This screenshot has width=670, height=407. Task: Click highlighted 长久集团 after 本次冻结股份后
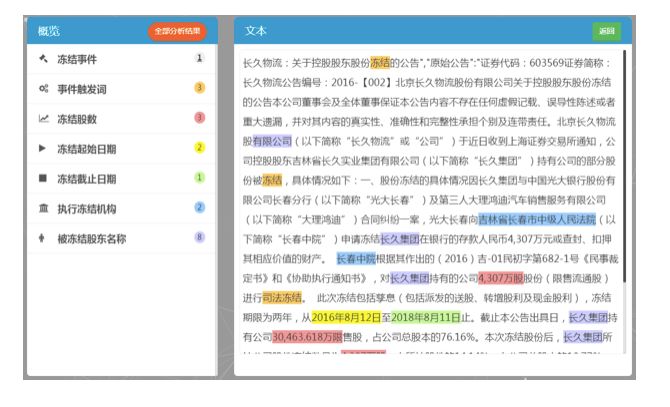[583, 337]
